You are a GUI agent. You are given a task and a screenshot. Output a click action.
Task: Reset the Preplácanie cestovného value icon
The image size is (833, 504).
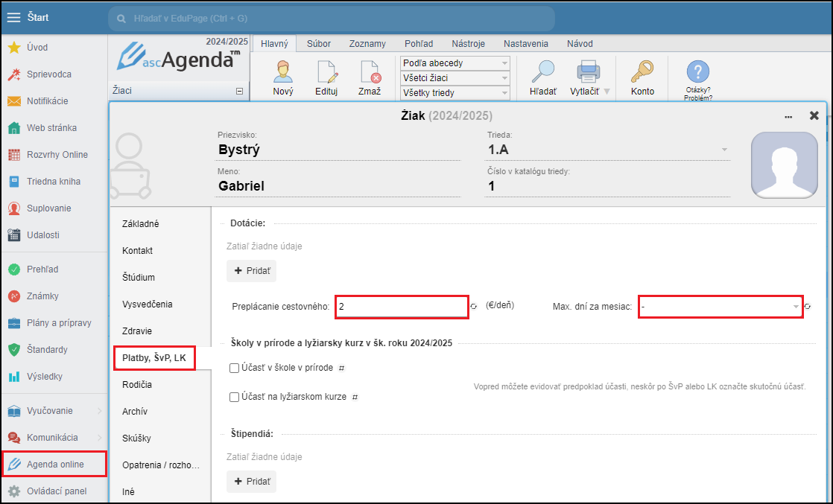(x=474, y=307)
